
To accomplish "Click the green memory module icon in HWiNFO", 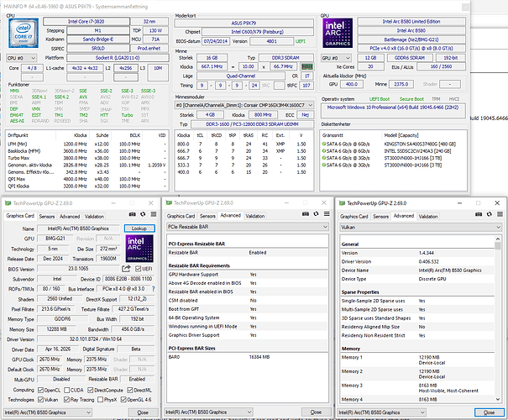I will [306, 66].
